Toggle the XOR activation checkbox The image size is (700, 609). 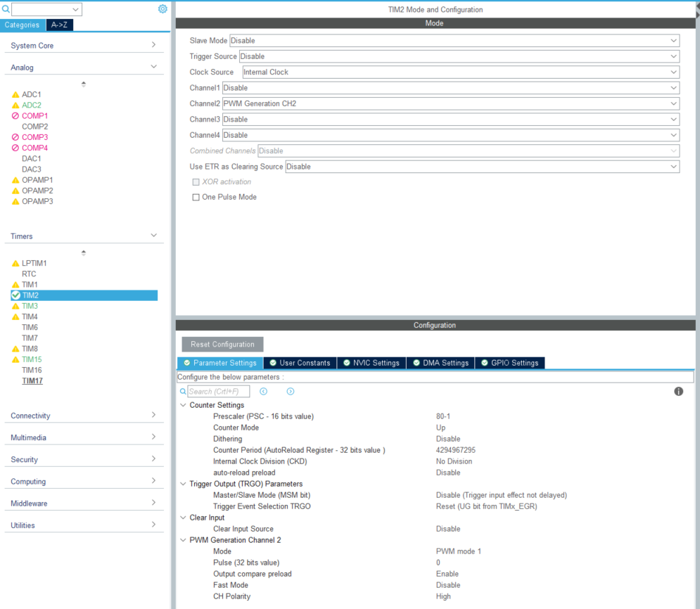pyautogui.click(x=196, y=182)
